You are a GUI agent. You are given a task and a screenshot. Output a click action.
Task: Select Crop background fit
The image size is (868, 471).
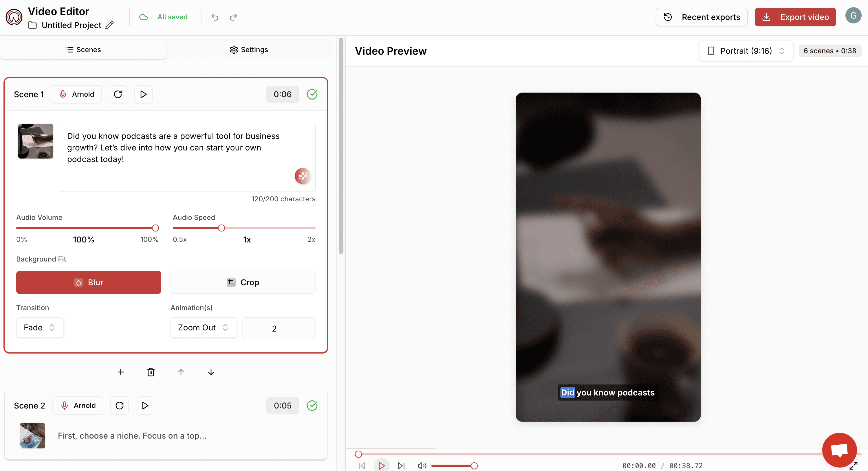[243, 282]
